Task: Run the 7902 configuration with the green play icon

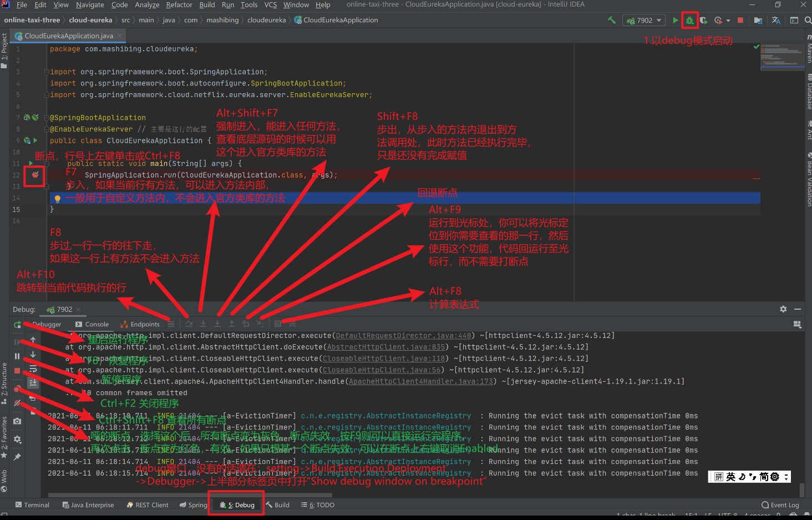Action: [x=675, y=21]
